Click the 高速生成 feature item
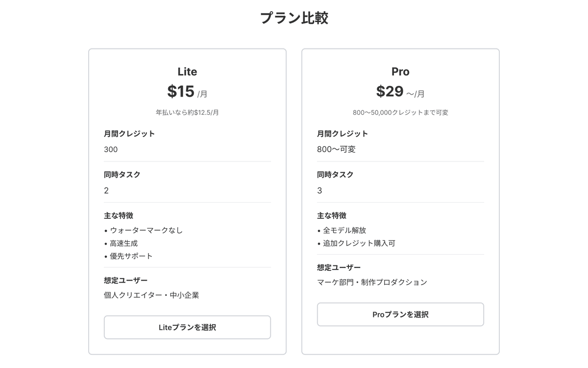The image size is (588, 368). click(124, 243)
